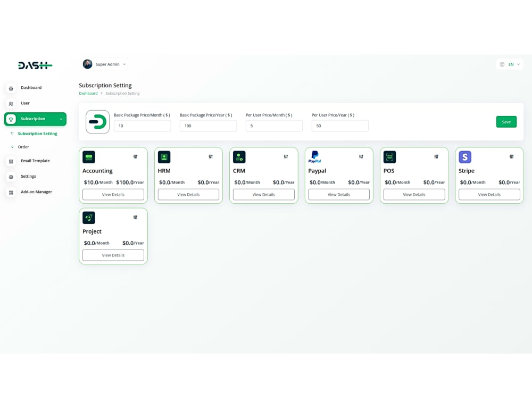
Task: Click the Stripe logo icon
Action: [465, 157]
